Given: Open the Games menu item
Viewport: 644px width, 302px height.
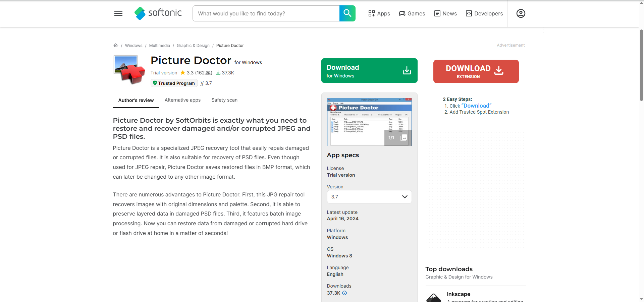Looking at the screenshot, I should click(412, 13).
